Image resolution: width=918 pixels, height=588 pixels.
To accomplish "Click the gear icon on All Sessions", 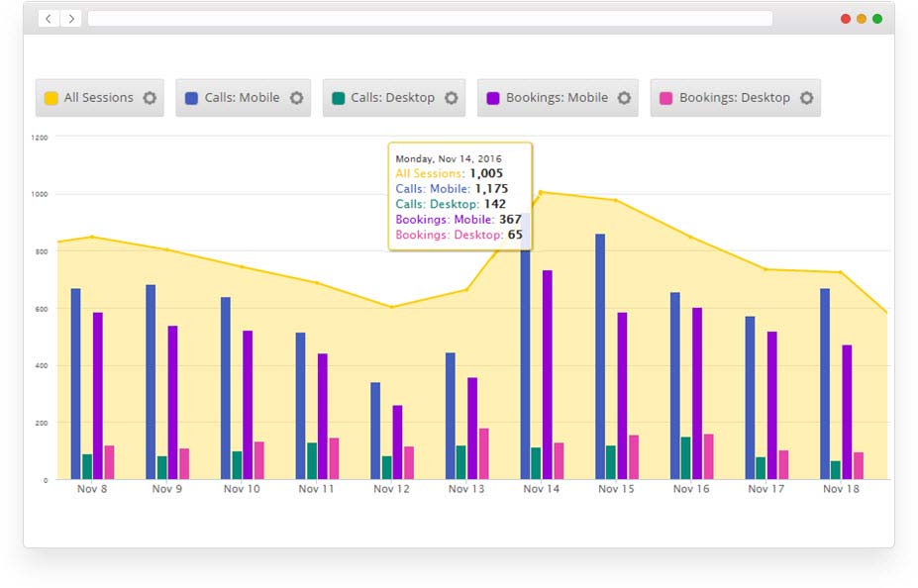I will (x=150, y=98).
